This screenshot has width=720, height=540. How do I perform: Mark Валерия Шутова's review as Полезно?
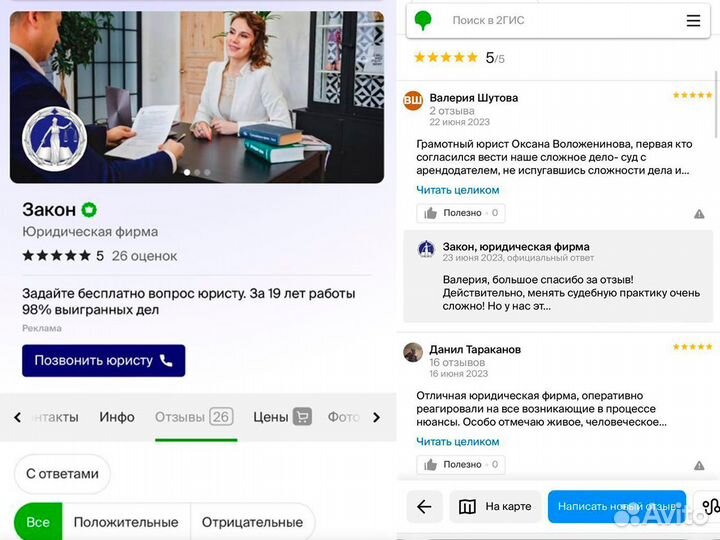pyautogui.click(x=461, y=213)
